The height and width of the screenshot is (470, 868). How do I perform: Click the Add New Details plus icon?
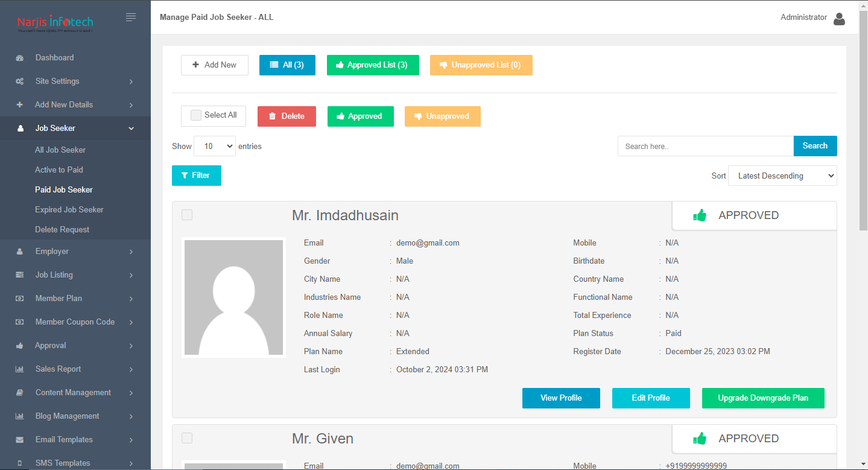click(x=20, y=105)
